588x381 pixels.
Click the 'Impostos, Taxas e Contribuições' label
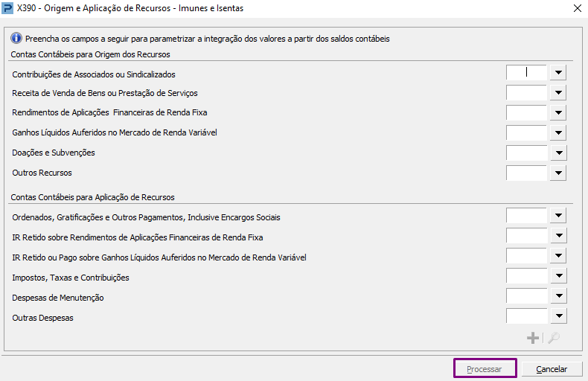pyautogui.click(x=71, y=278)
